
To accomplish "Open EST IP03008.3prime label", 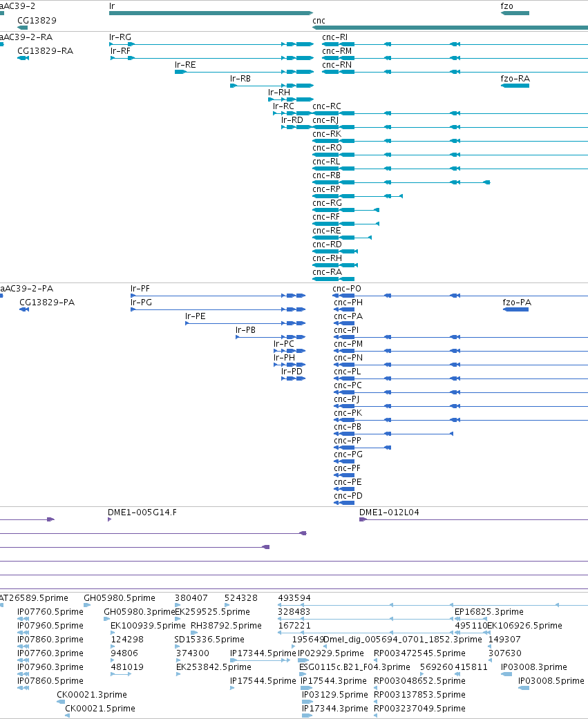I will pyautogui.click(x=534, y=667).
